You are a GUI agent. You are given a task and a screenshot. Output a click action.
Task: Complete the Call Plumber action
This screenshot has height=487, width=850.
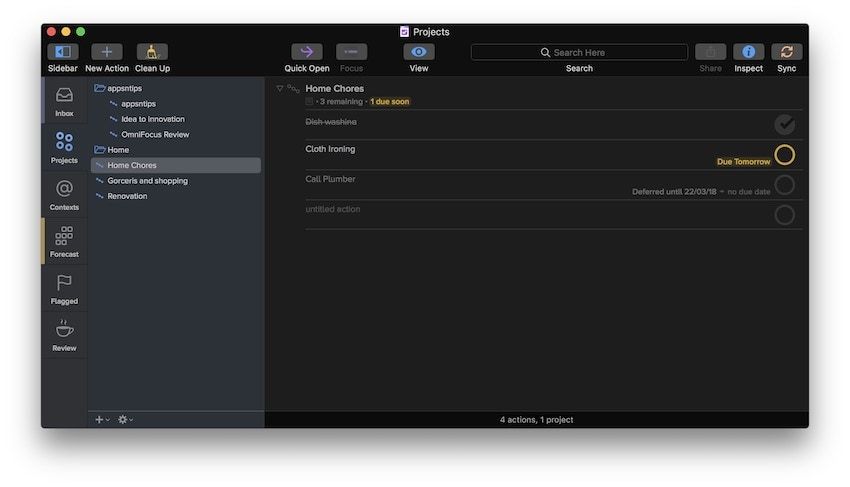(x=785, y=184)
